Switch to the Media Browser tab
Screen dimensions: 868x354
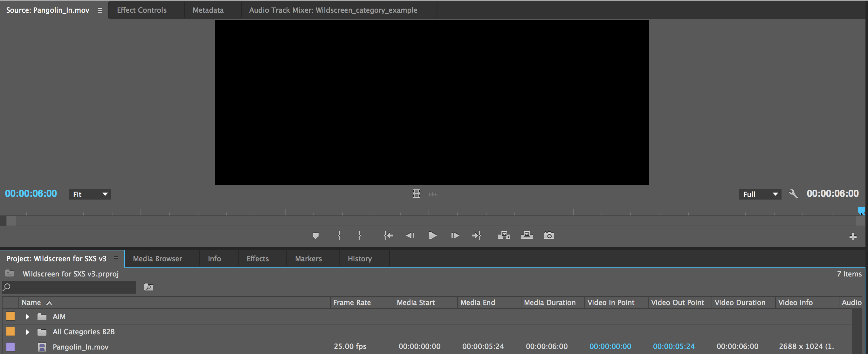pyautogui.click(x=157, y=259)
